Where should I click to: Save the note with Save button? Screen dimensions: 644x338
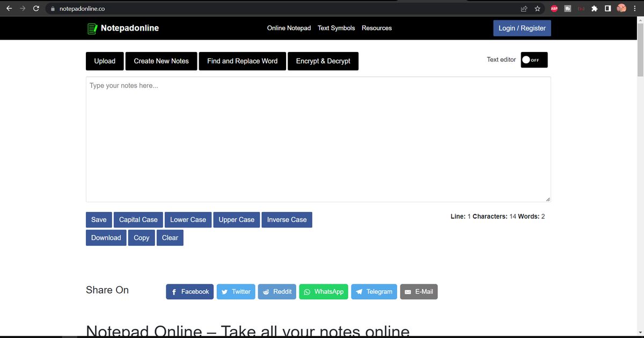99,220
